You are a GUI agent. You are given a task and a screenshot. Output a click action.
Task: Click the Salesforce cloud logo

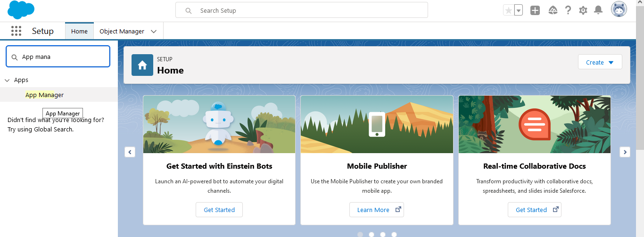coord(21,10)
